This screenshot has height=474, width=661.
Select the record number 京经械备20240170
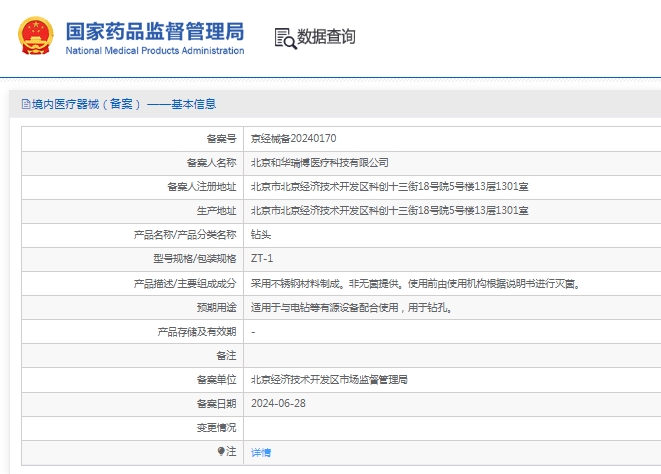(293, 138)
